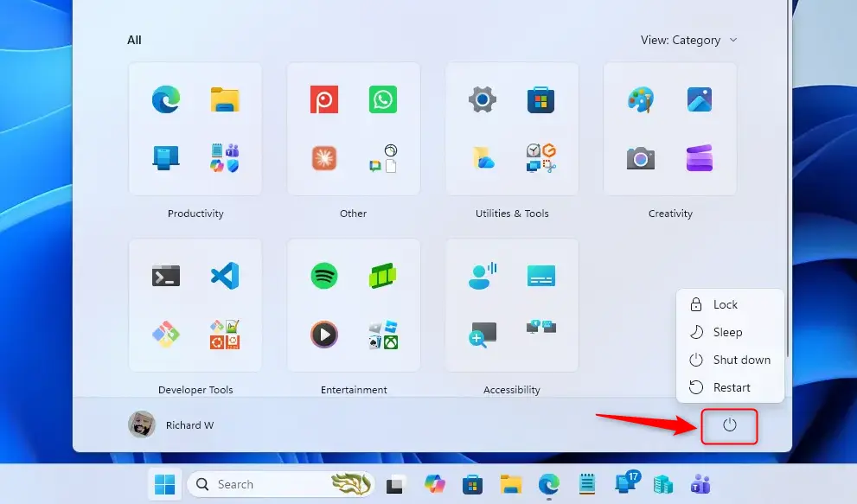The width and height of the screenshot is (857, 504).
Task: Launch Media Player in Entertainment
Action: point(324,335)
